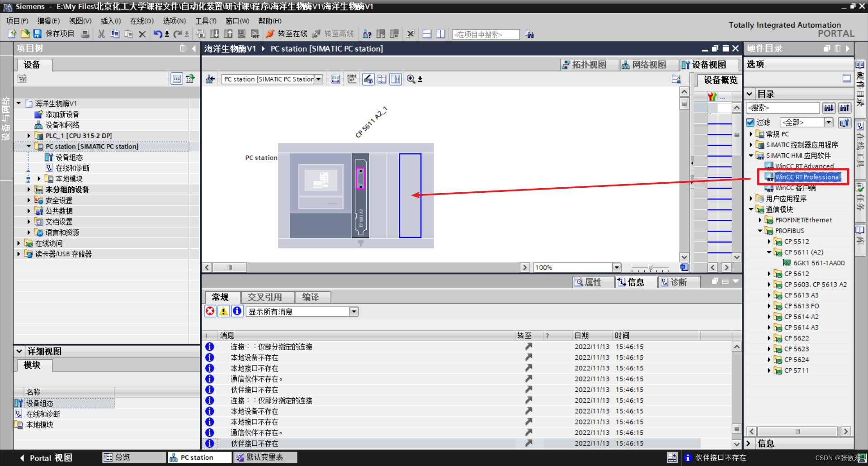The image size is (868, 466).
Task: Click the Delete X icon in toolbar
Action: pyautogui.click(x=142, y=34)
